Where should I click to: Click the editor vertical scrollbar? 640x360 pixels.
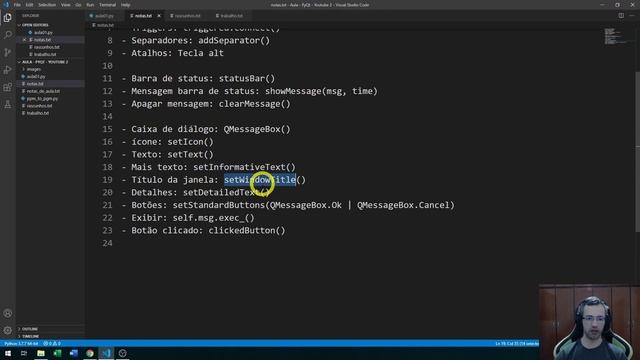coord(637,151)
